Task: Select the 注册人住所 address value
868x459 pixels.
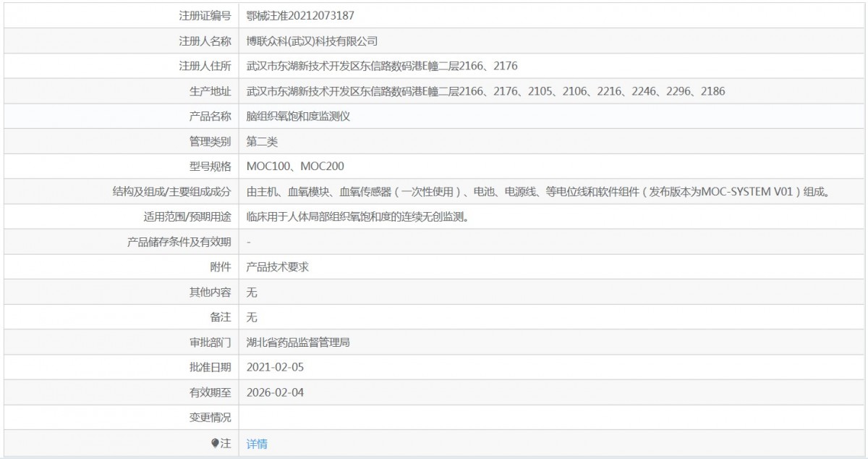Action: (x=382, y=66)
